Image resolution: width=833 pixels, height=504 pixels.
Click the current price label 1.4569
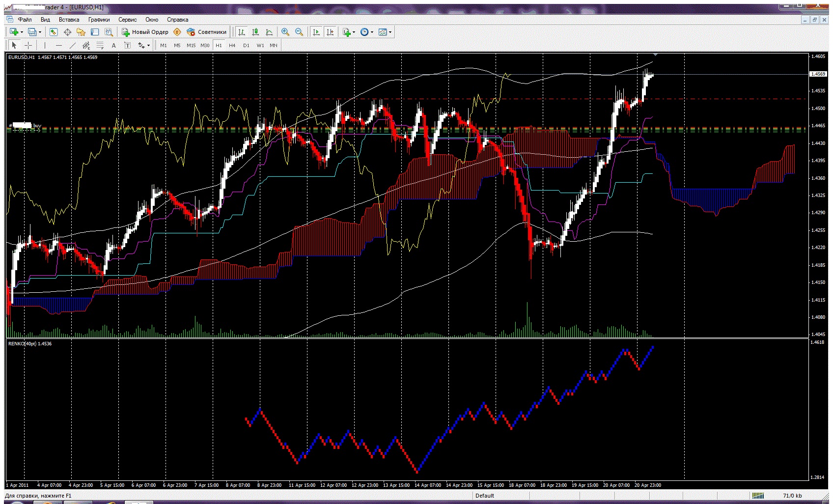coord(818,74)
